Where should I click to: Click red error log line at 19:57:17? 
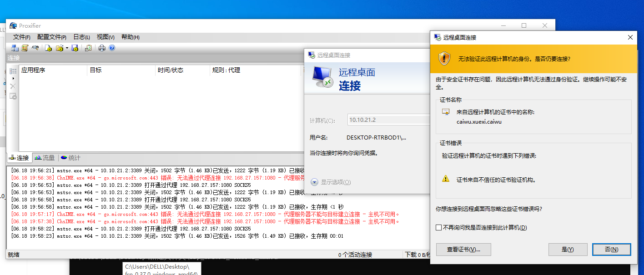(205, 214)
